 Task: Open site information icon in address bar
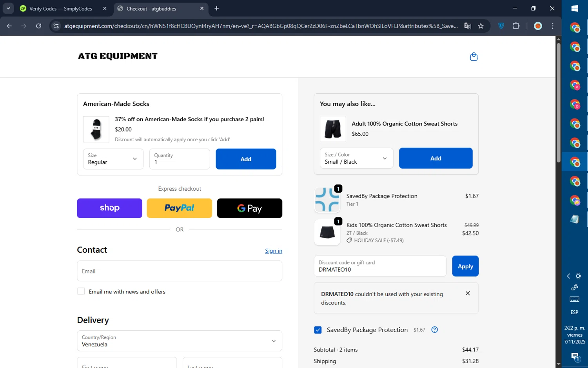click(56, 26)
